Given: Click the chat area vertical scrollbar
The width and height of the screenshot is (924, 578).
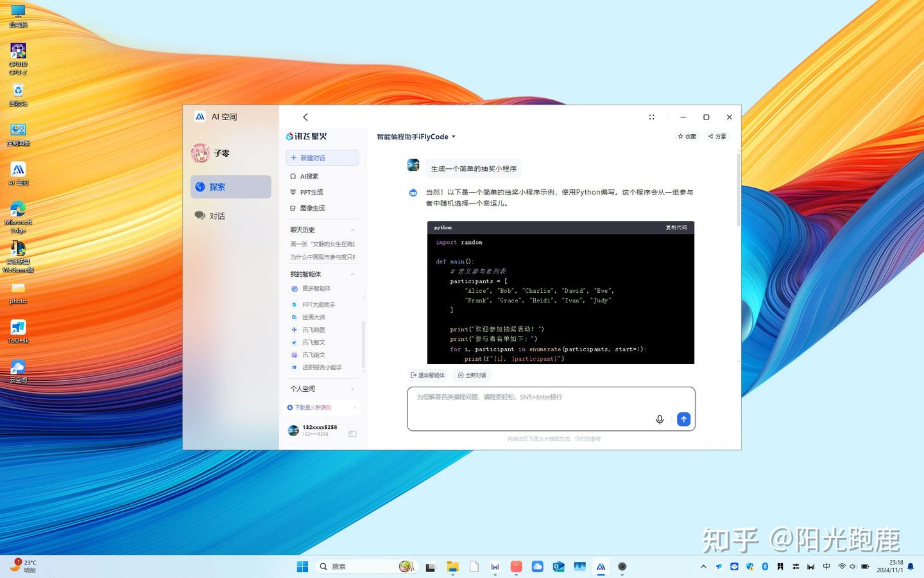Looking at the screenshot, I should pyautogui.click(x=738, y=190).
